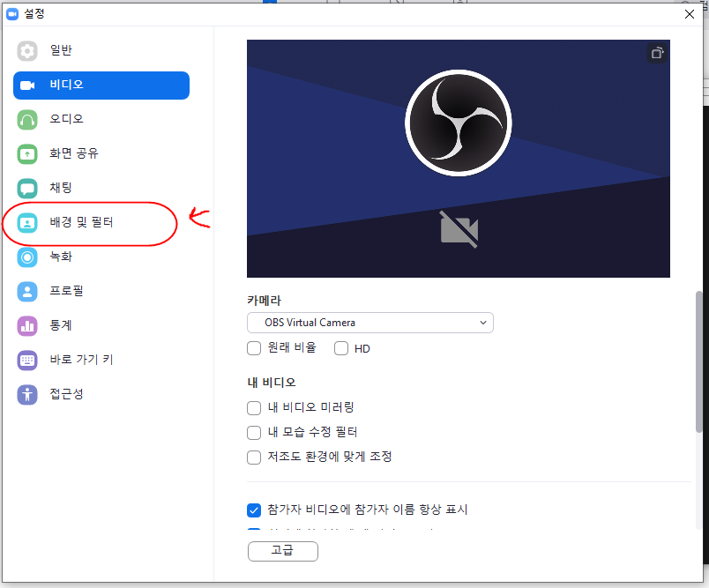
Task: Click the vertical scrollbar of settings panel
Action: (698, 361)
